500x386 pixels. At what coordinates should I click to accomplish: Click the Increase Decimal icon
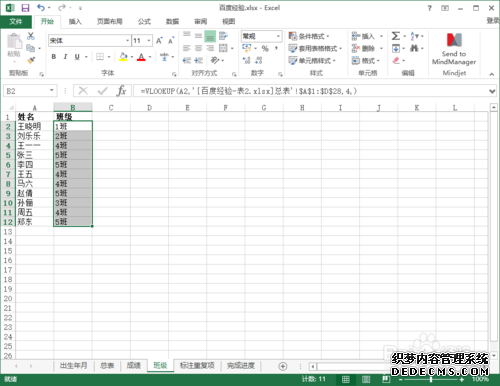point(247,60)
